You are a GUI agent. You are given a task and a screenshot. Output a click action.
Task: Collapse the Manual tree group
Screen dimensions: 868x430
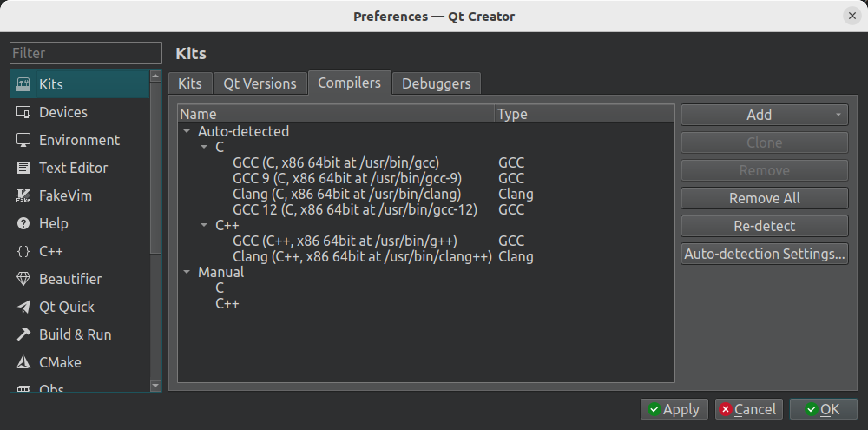pos(187,272)
